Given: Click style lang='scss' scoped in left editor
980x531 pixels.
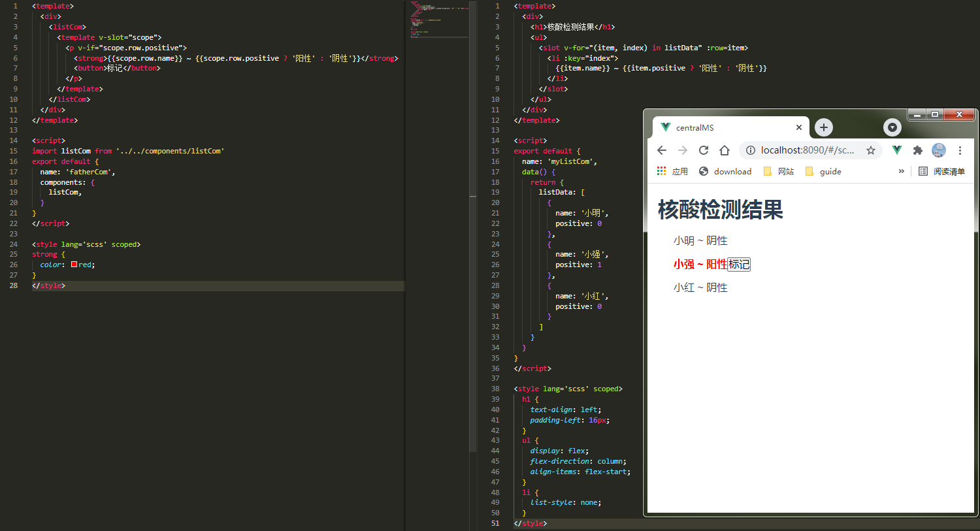Looking at the screenshot, I should [86, 244].
